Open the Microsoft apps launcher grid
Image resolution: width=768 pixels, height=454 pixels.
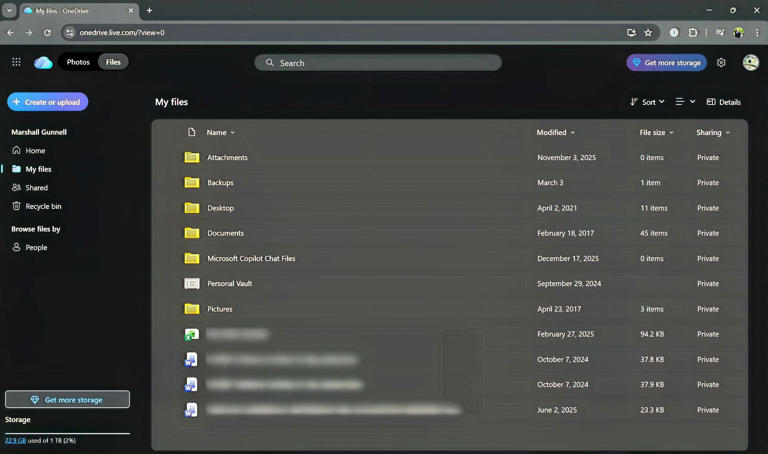pos(16,62)
